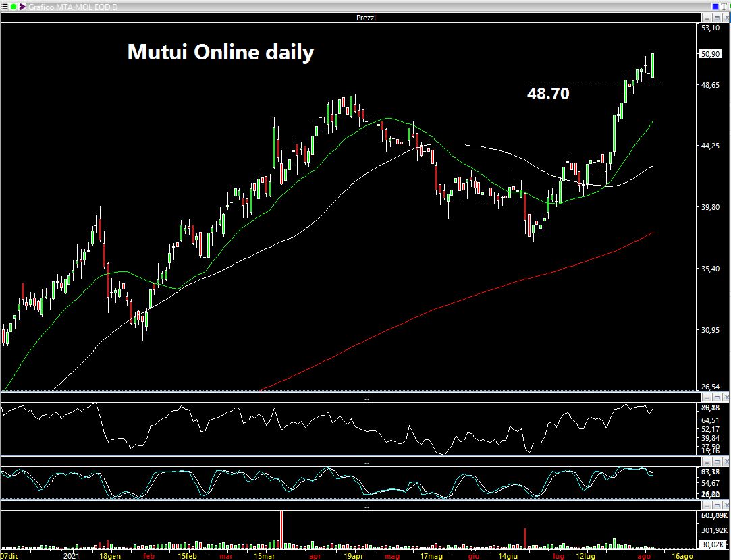Click the 15feb date on the time axis
Viewport: 731px width, 560px height.
click(x=187, y=556)
